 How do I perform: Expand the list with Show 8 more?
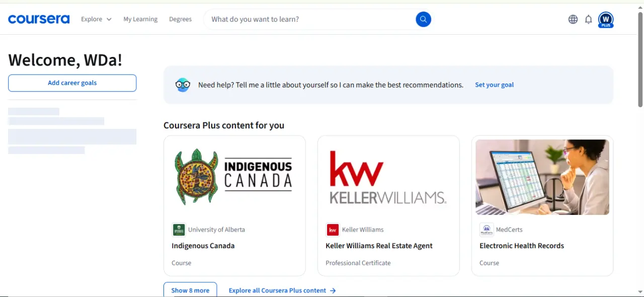pos(190,289)
